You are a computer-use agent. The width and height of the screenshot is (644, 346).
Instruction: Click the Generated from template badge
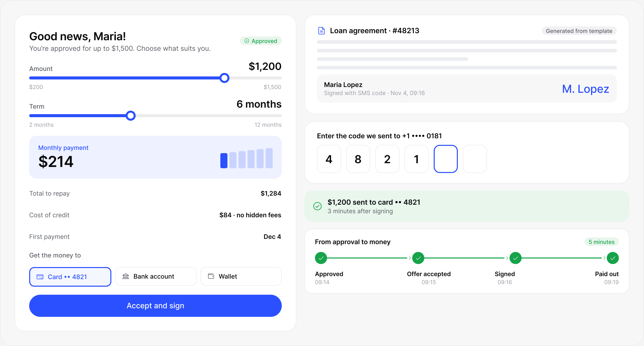point(579,31)
